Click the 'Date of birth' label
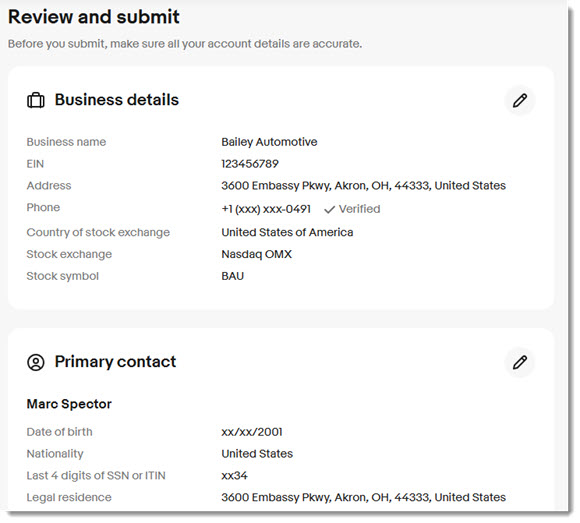 (x=60, y=432)
